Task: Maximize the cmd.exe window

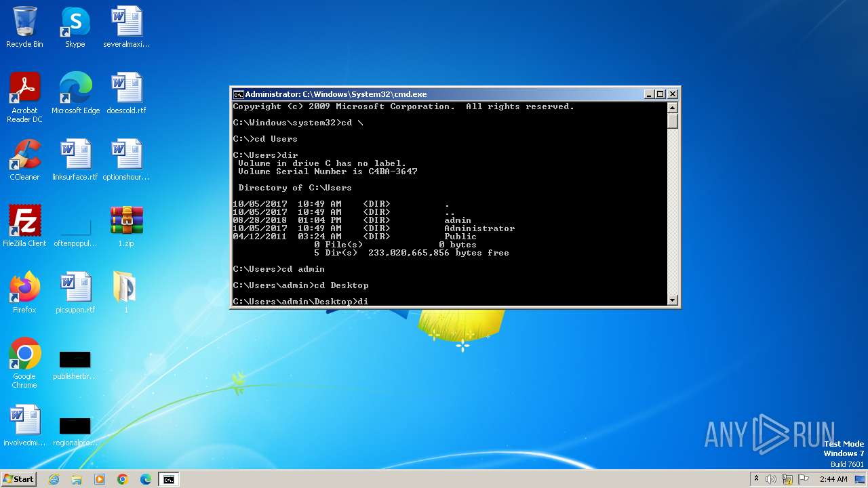Action: (660, 94)
